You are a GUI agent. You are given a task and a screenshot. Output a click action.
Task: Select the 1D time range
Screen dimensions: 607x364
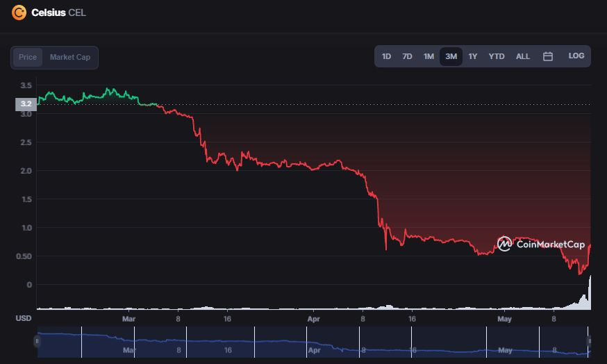pos(386,56)
